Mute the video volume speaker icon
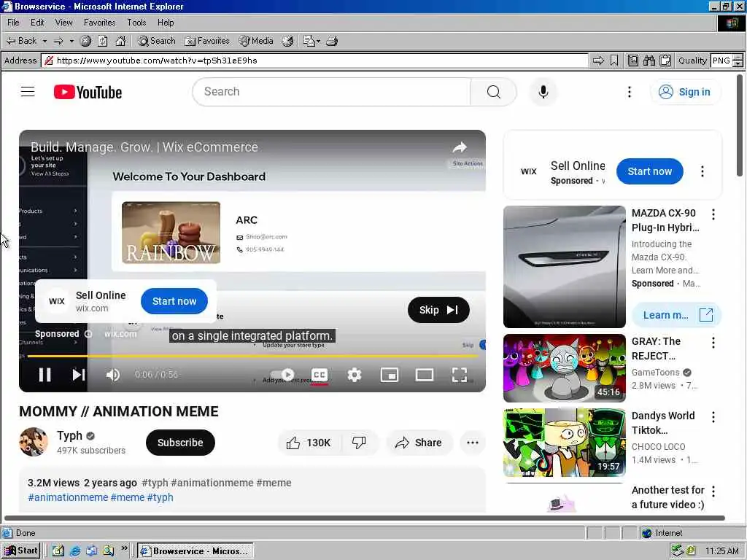The image size is (747, 560). [x=113, y=375]
